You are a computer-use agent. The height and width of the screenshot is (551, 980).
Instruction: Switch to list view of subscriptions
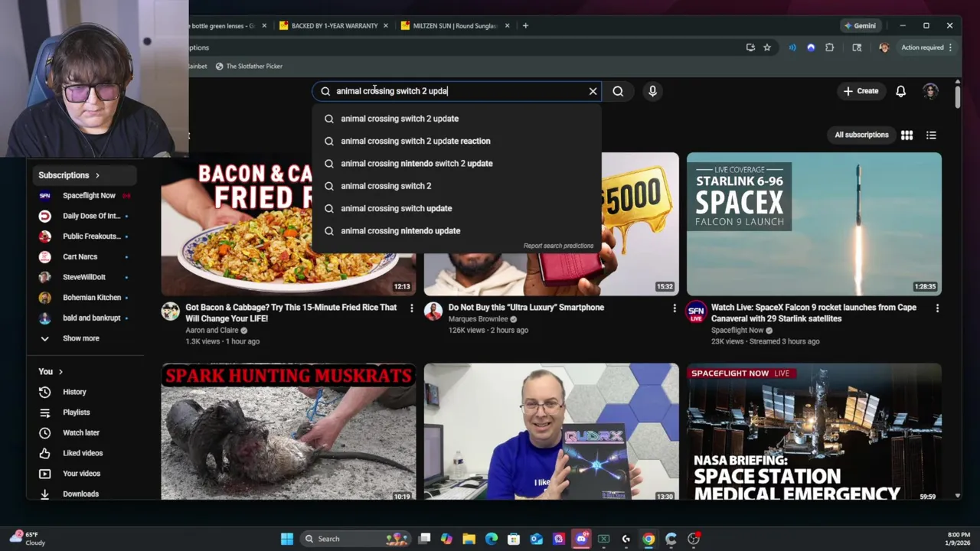point(931,135)
